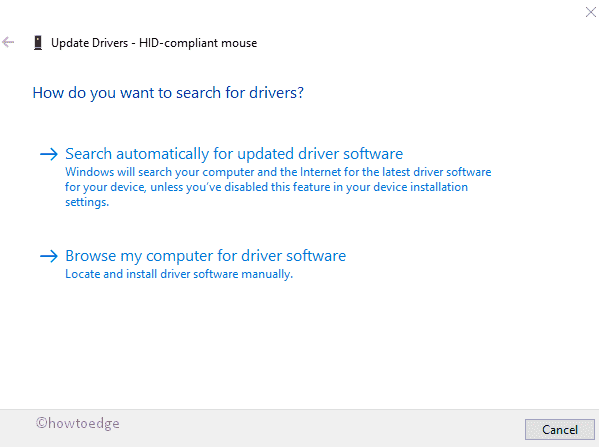Click the word 'Browse' in second option
599x447 pixels.
pos(91,256)
